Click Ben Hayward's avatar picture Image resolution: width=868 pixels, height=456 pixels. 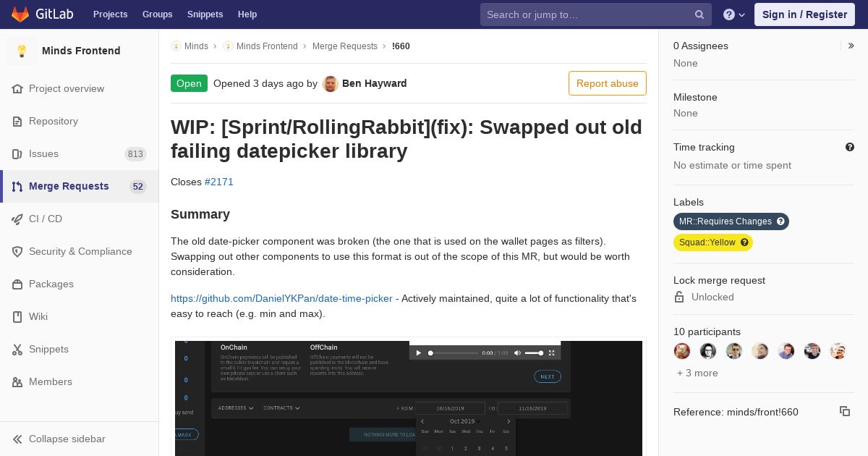click(x=331, y=83)
